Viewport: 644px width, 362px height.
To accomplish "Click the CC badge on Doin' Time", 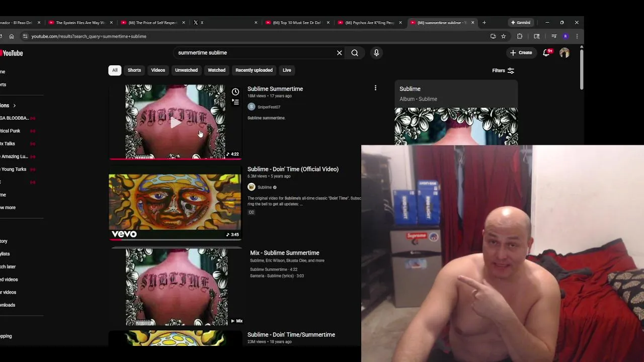I will coord(251,212).
